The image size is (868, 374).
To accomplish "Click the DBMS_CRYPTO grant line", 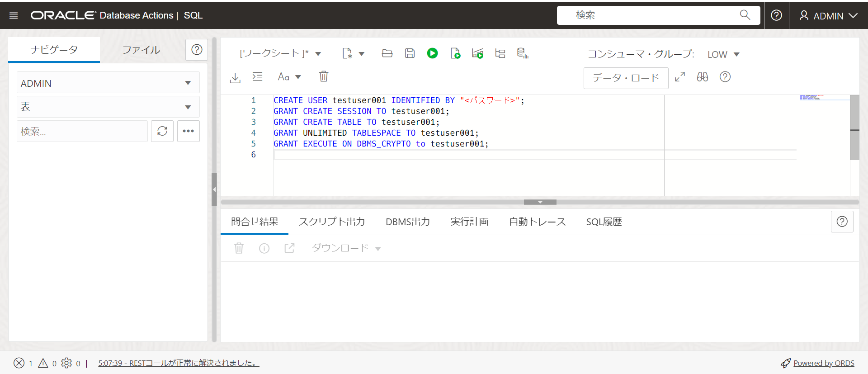I will click(381, 144).
